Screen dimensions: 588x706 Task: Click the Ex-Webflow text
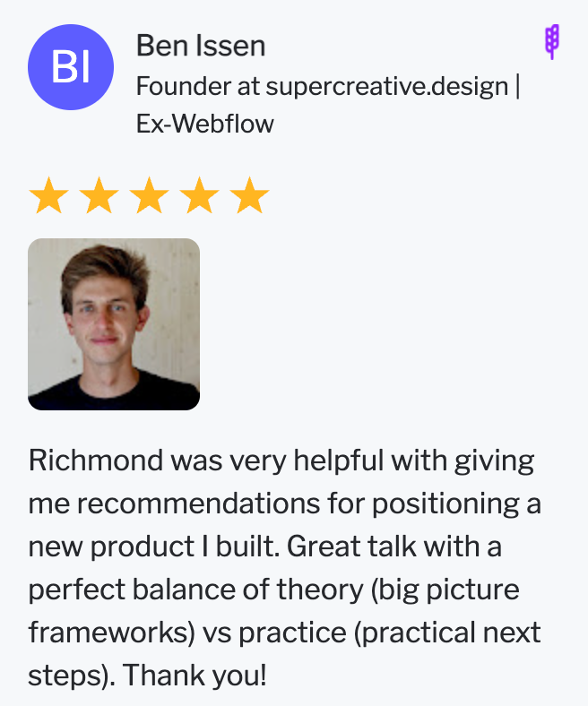tap(205, 124)
